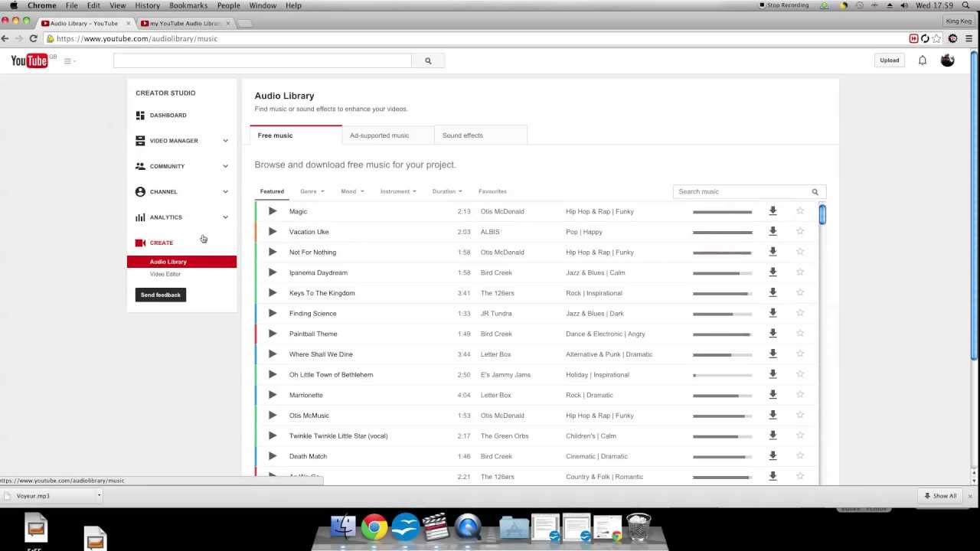Star the track Vacation Uke
The height and width of the screenshot is (551, 980).
click(x=800, y=231)
